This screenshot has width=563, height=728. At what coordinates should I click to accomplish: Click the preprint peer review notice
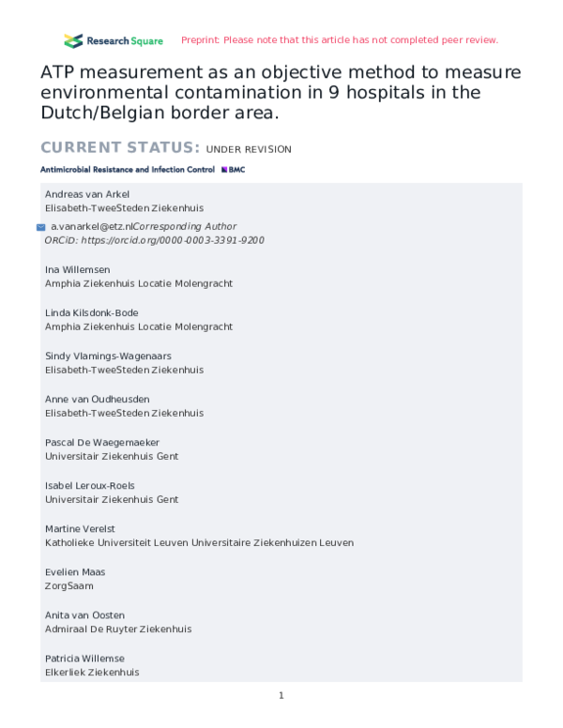340,40
